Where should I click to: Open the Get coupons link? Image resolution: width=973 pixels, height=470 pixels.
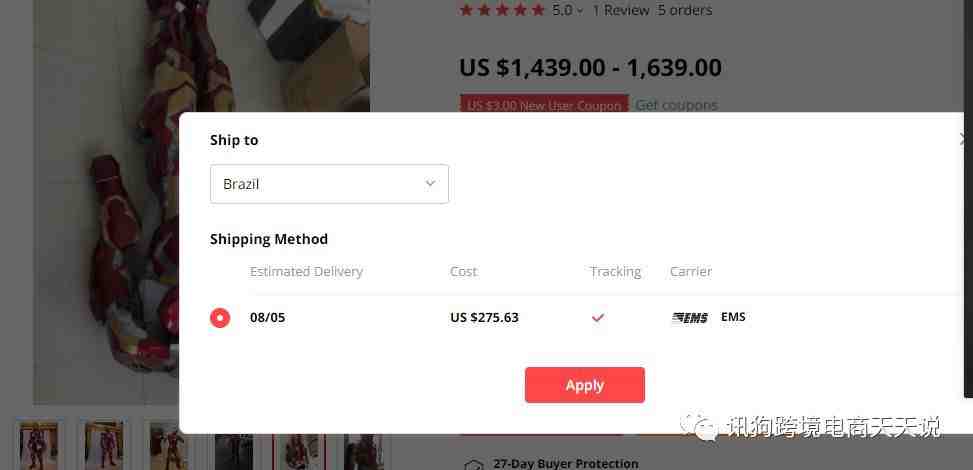click(x=676, y=104)
